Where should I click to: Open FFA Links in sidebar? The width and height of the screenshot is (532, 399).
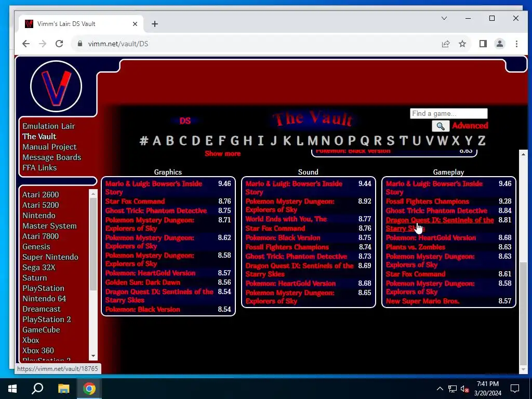(39, 168)
